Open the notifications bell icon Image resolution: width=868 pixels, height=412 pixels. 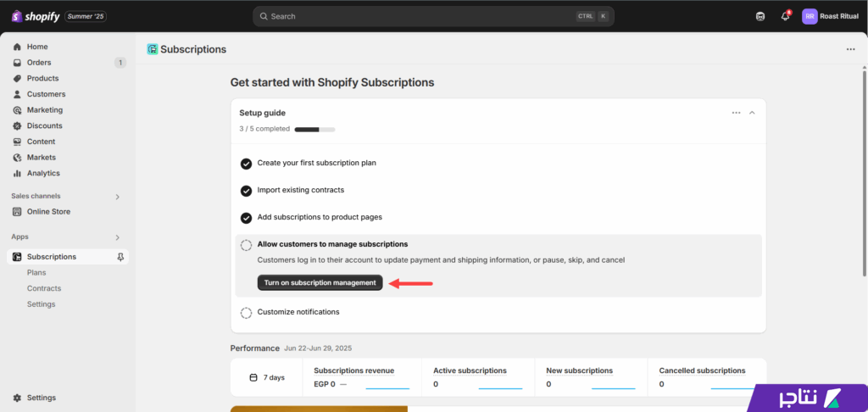[x=785, y=16]
